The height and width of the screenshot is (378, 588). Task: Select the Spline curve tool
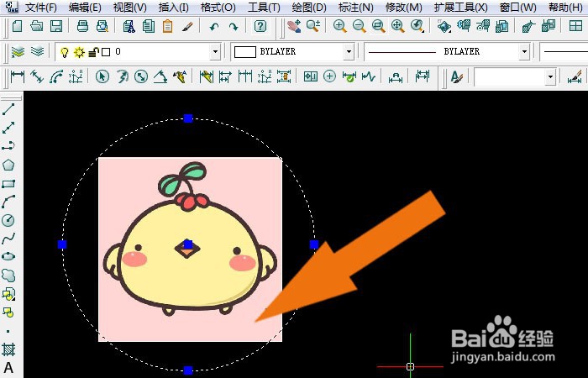tap(8, 238)
